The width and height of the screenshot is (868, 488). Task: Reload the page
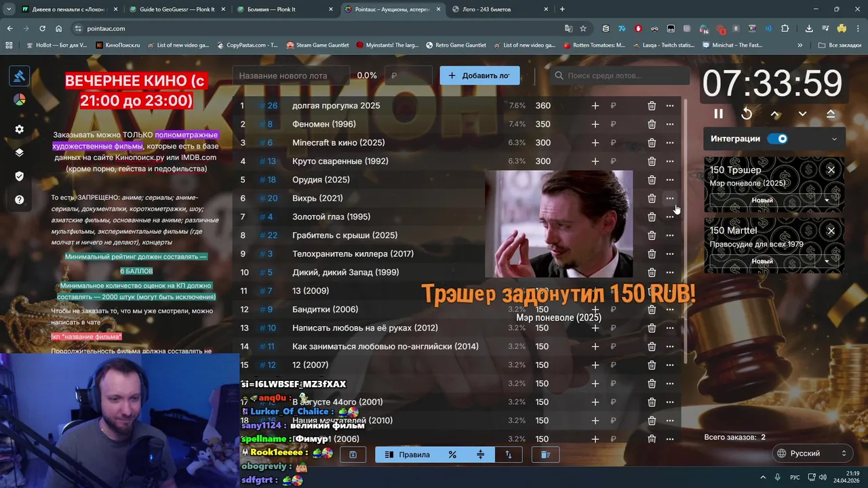point(42,28)
